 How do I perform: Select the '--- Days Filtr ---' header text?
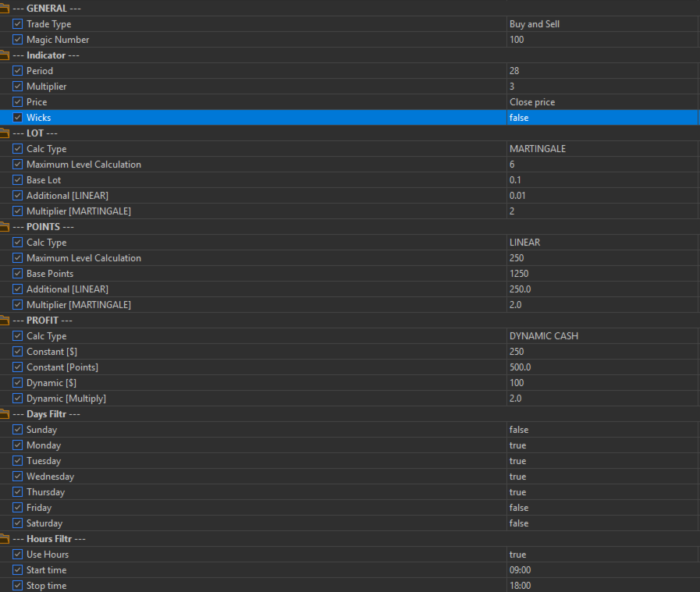point(46,414)
